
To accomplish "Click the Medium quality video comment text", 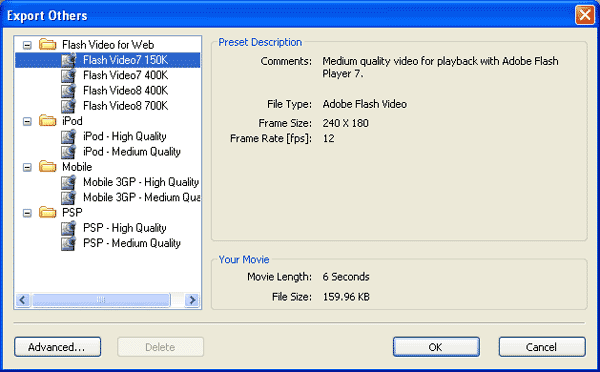I will 440,67.
